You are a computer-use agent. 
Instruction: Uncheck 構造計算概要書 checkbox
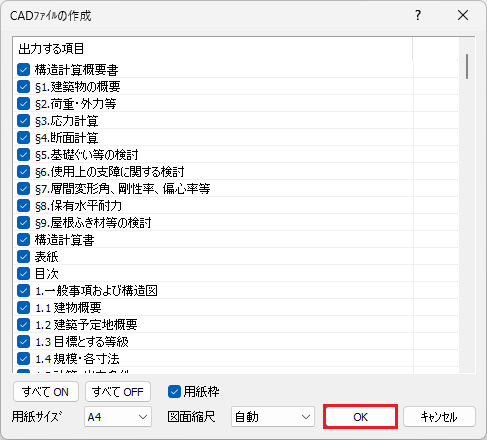point(23,70)
